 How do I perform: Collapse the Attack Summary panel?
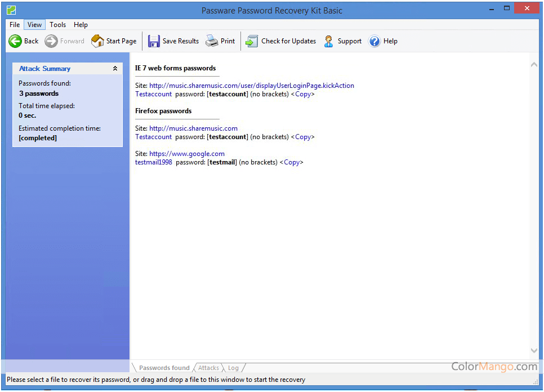[115, 69]
